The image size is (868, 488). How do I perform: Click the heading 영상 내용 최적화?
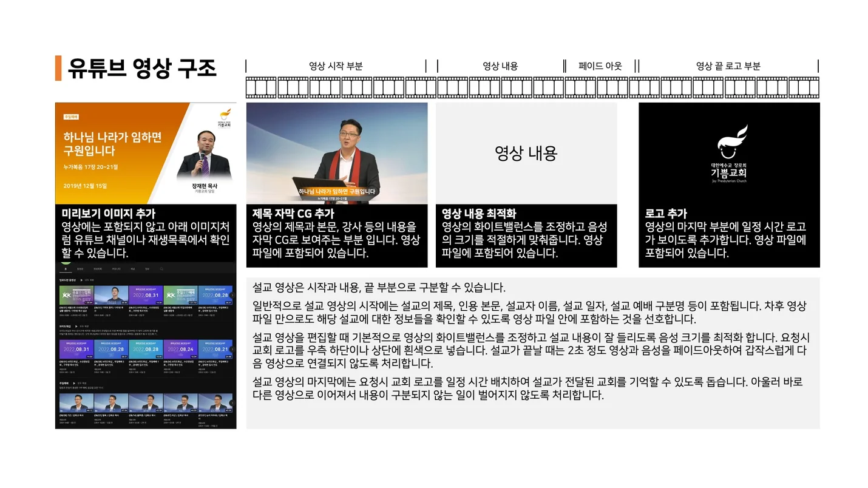(479, 214)
